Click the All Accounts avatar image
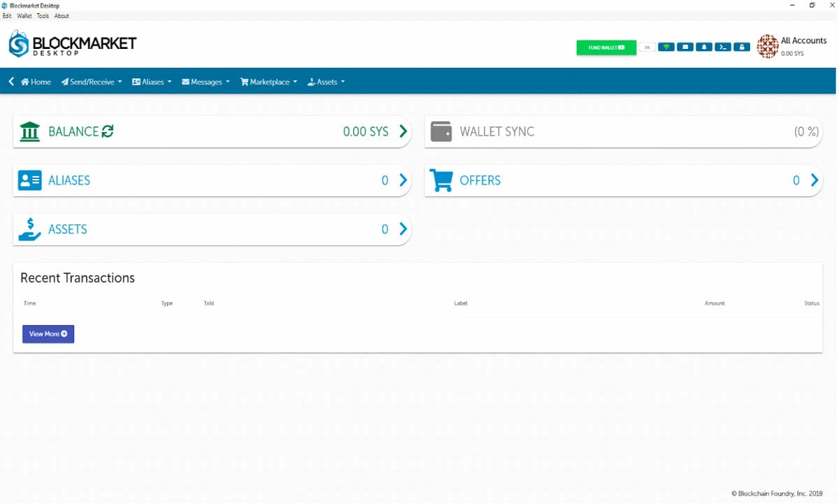This screenshot has width=839, height=504. [767, 47]
